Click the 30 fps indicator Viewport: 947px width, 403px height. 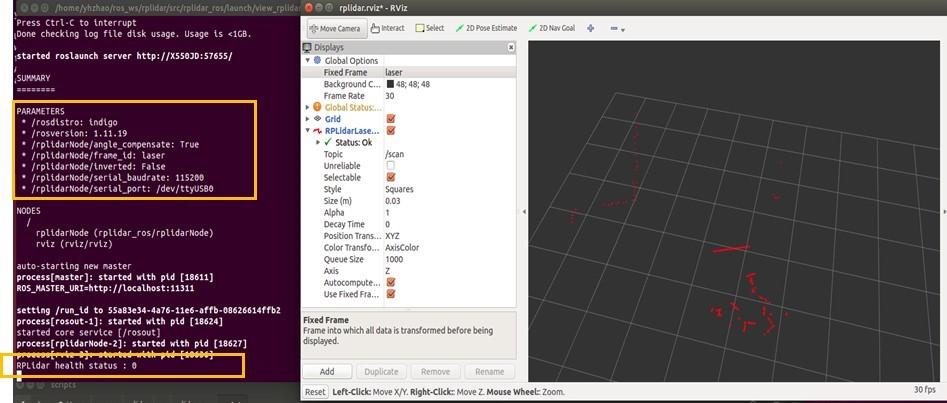pos(925,390)
